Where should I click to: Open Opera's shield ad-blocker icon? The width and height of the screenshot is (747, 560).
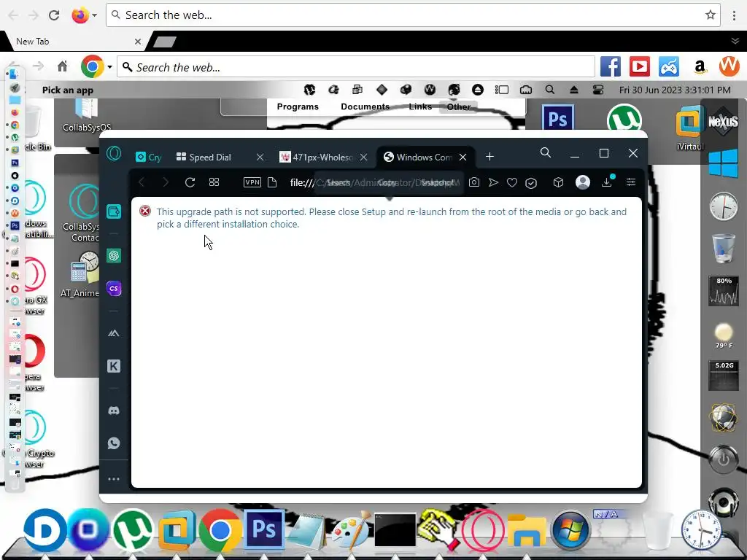tap(531, 183)
